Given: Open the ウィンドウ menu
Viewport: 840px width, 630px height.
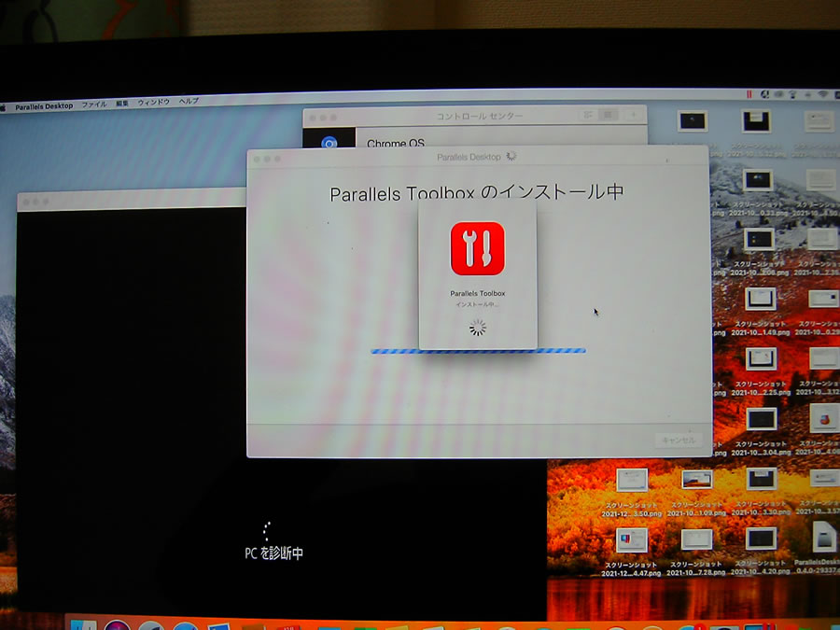Looking at the screenshot, I should click(154, 102).
